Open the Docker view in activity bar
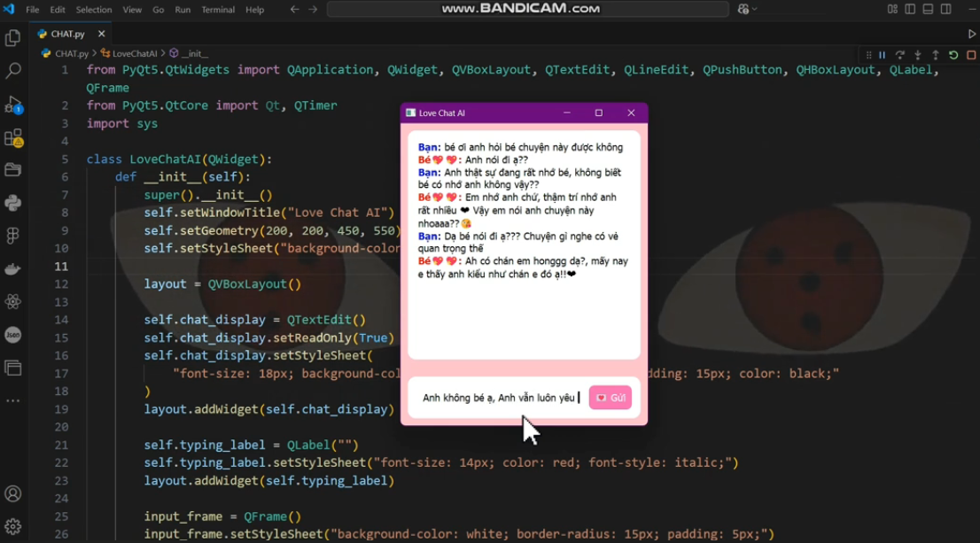Viewport: 980px width, 543px height. tap(13, 269)
